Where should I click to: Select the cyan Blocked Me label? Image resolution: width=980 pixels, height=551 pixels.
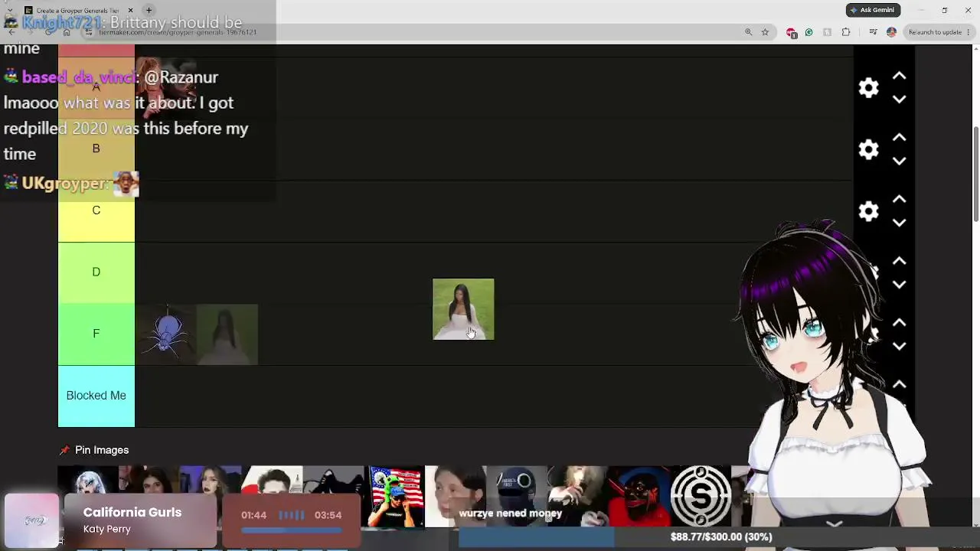point(96,396)
